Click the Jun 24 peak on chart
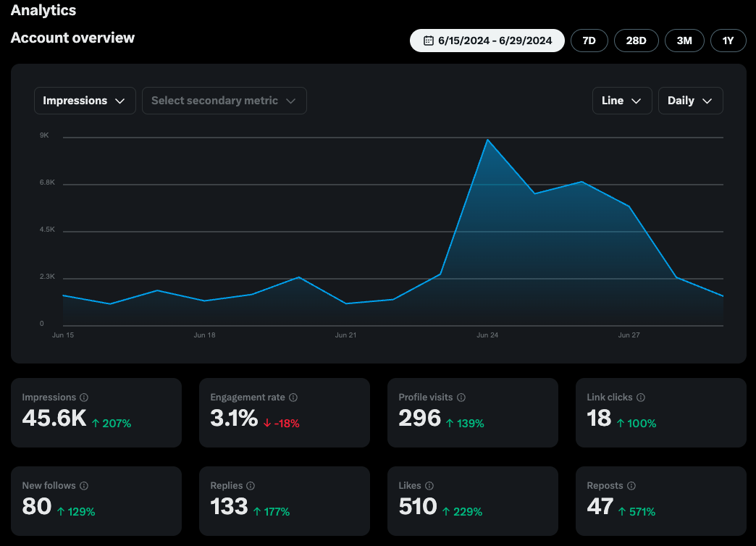 488,140
